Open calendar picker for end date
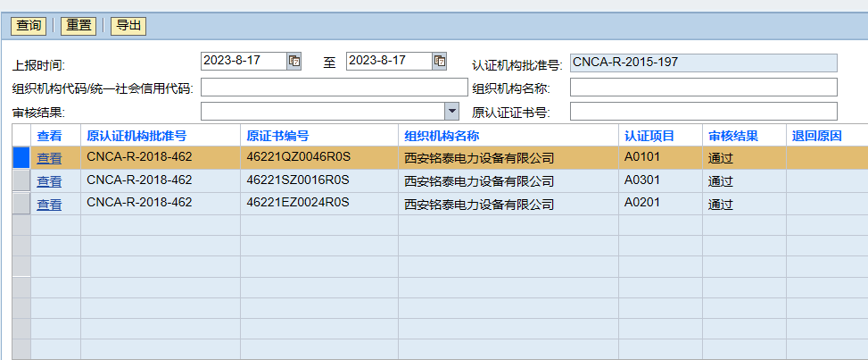This screenshot has width=868, height=360. (x=440, y=61)
